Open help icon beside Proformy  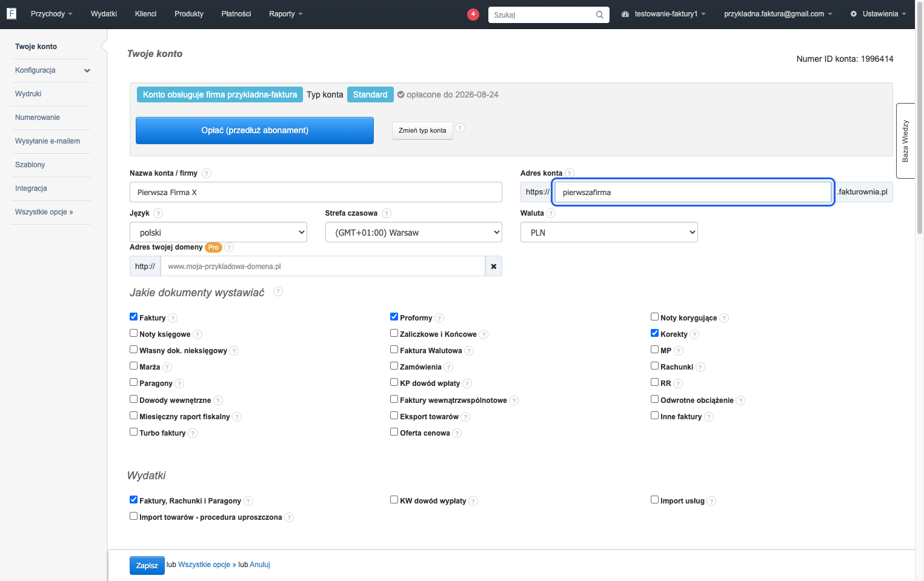(x=439, y=318)
